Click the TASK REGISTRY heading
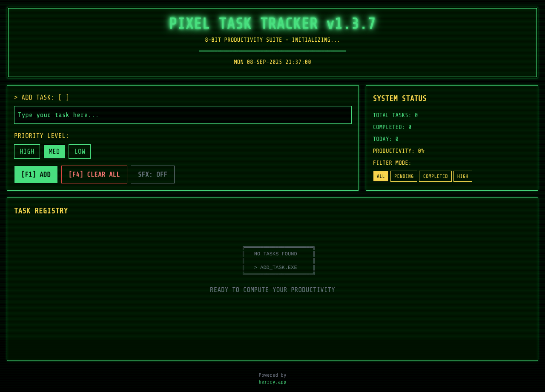Image resolution: width=545 pixels, height=392 pixels. pyautogui.click(x=41, y=210)
